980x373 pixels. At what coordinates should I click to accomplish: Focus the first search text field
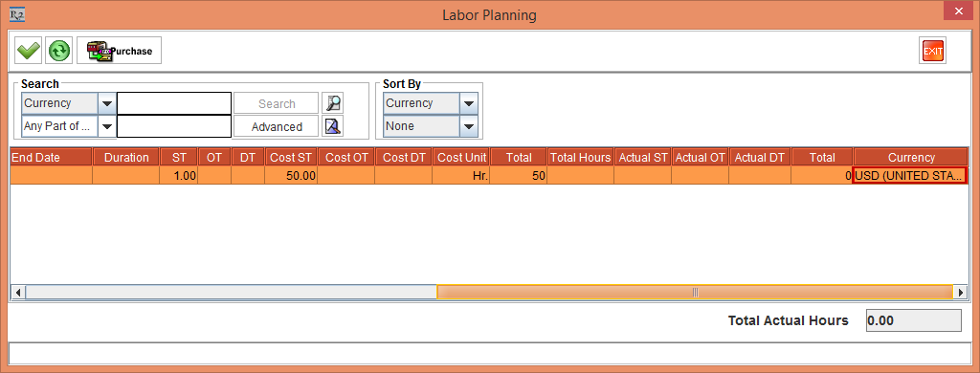pos(174,103)
